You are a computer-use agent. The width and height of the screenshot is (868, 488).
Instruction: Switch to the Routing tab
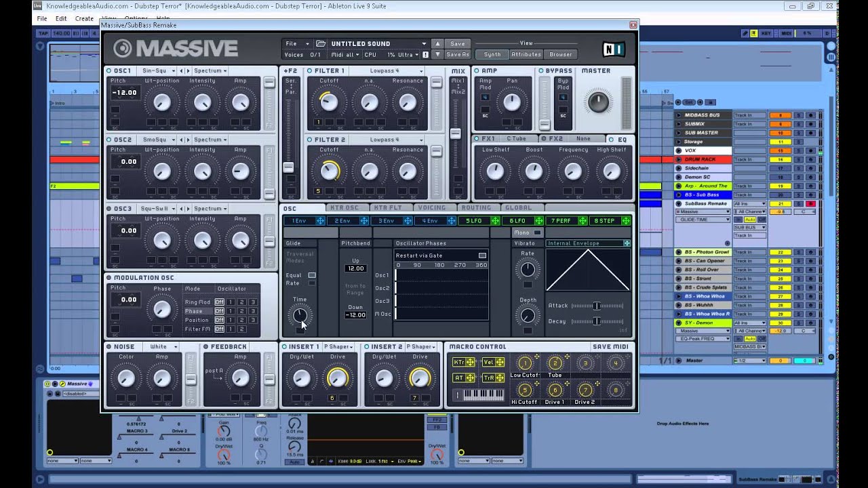pyautogui.click(x=476, y=207)
